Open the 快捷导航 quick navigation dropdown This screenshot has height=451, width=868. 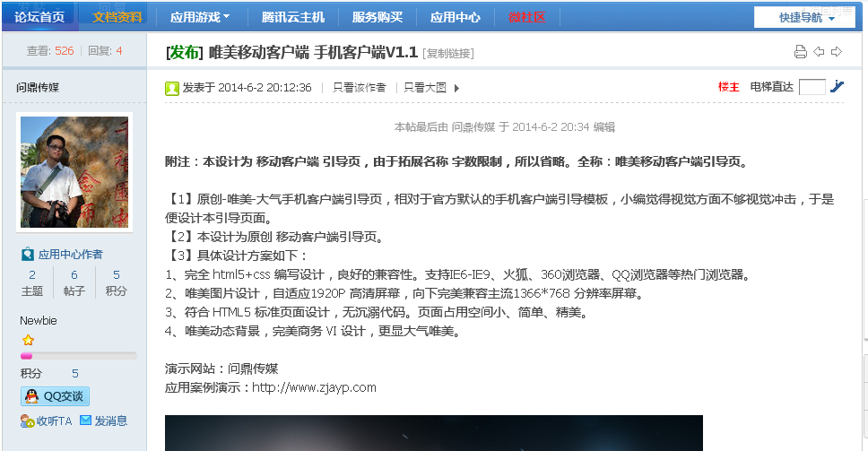tap(805, 18)
